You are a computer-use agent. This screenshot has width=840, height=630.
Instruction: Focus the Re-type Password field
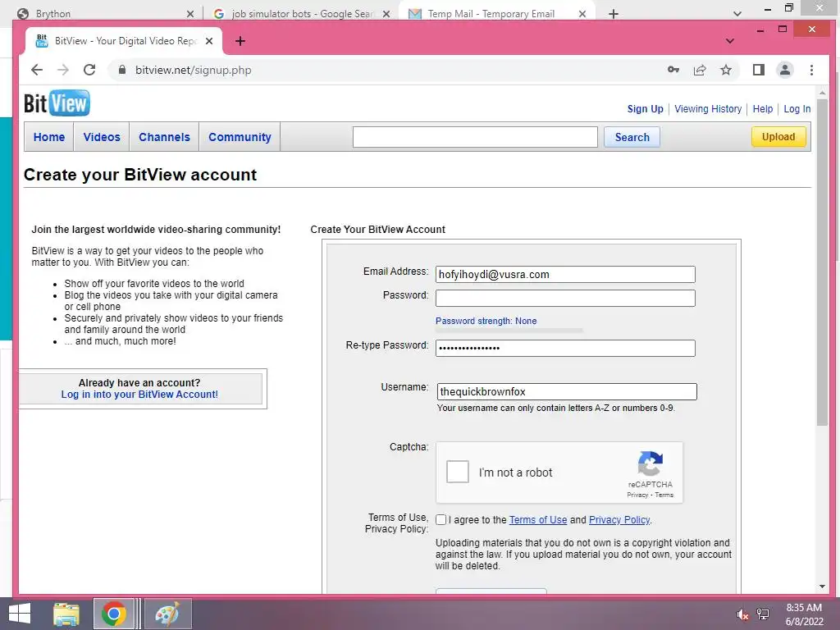[565, 348]
